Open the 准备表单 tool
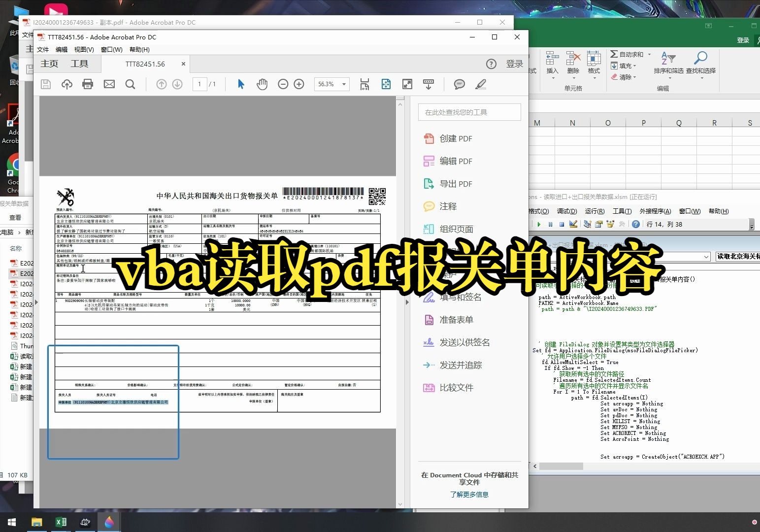Screen dimensions: 760x532 pos(455,319)
